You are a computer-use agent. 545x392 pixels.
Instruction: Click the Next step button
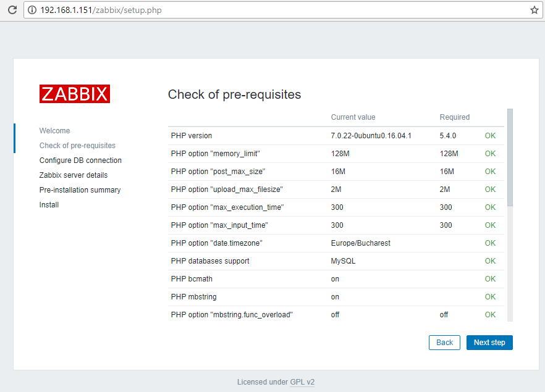(489, 343)
